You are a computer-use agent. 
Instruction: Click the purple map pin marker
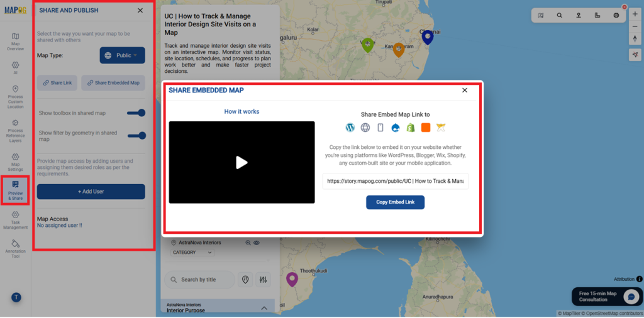click(x=292, y=279)
